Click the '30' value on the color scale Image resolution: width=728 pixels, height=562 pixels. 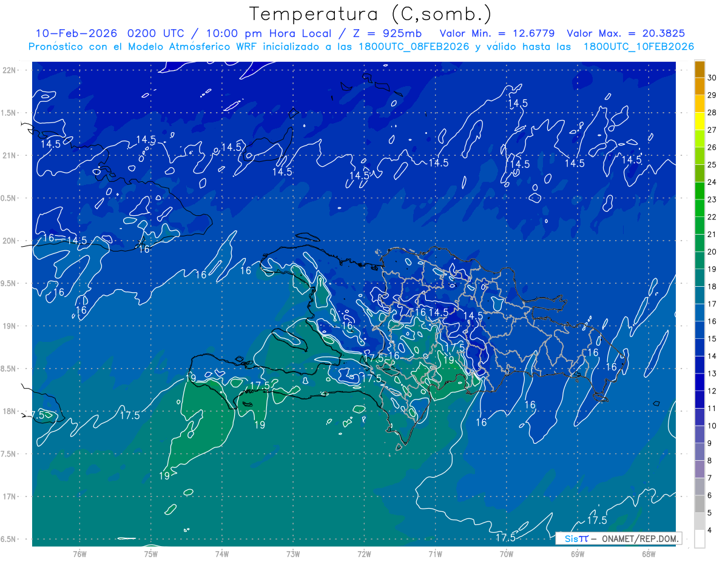[x=712, y=78]
